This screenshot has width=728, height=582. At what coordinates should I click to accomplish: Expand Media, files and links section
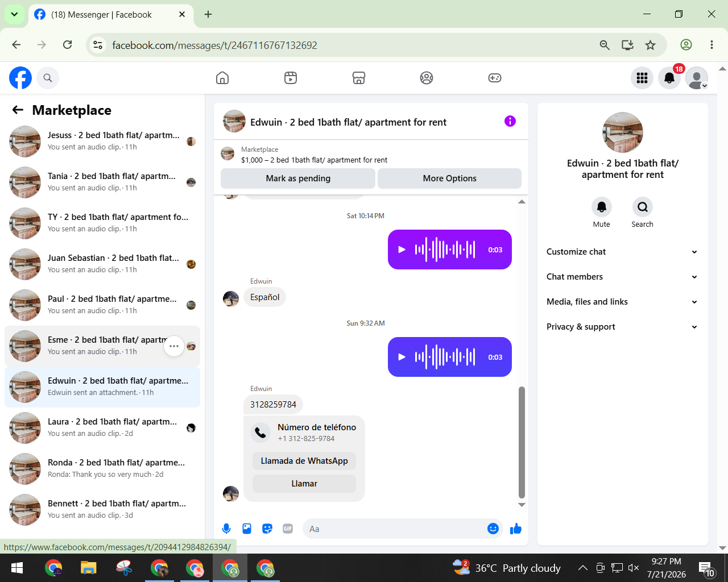(622, 302)
